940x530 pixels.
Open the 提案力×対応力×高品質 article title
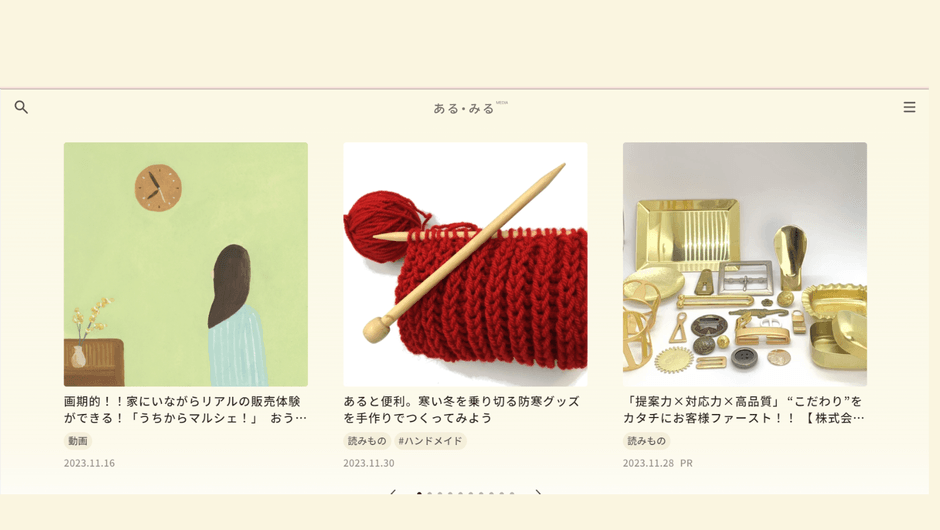click(744, 409)
